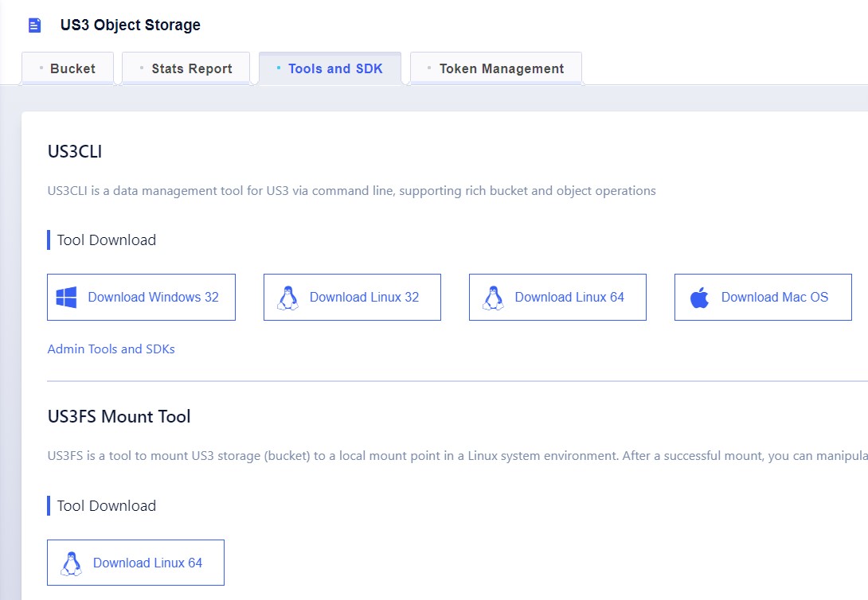The image size is (868, 600).
Task: Open the Admin Tools and SDKs link
Action: pyautogui.click(x=111, y=349)
